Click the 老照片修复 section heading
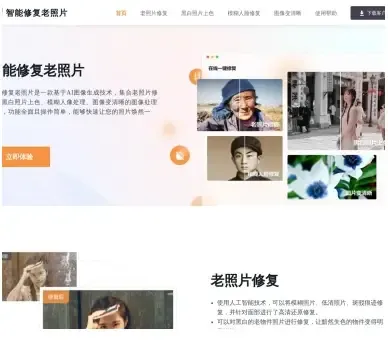Image resolution: width=388 pixels, height=361 pixels. click(244, 280)
